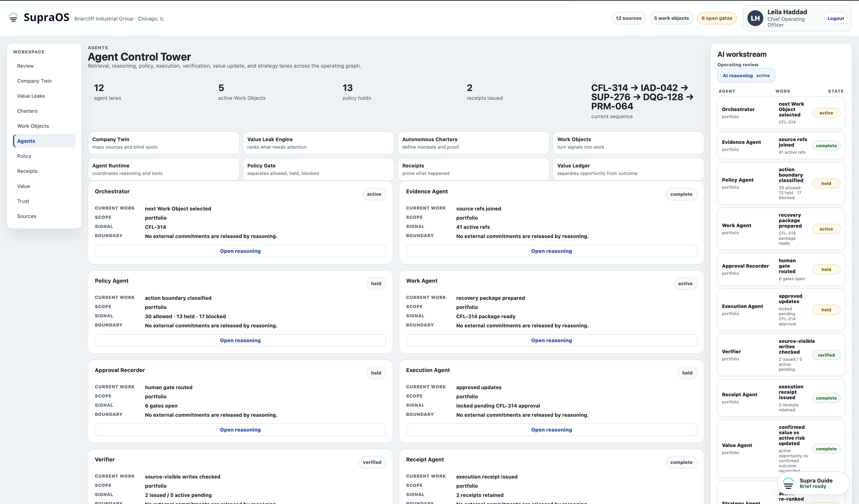
Task: Open Sources in the workspace sidebar
Action: pyautogui.click(x=44, y=216)
